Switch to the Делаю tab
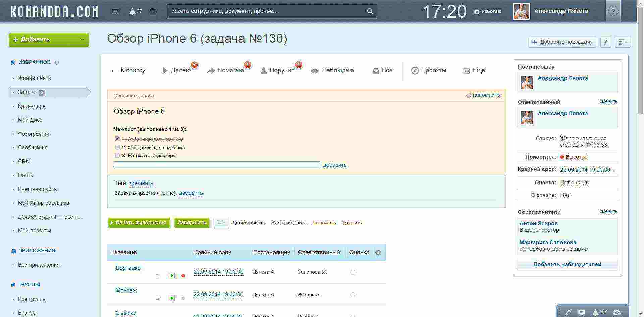 pyautogui.click(x=176, y=70)
